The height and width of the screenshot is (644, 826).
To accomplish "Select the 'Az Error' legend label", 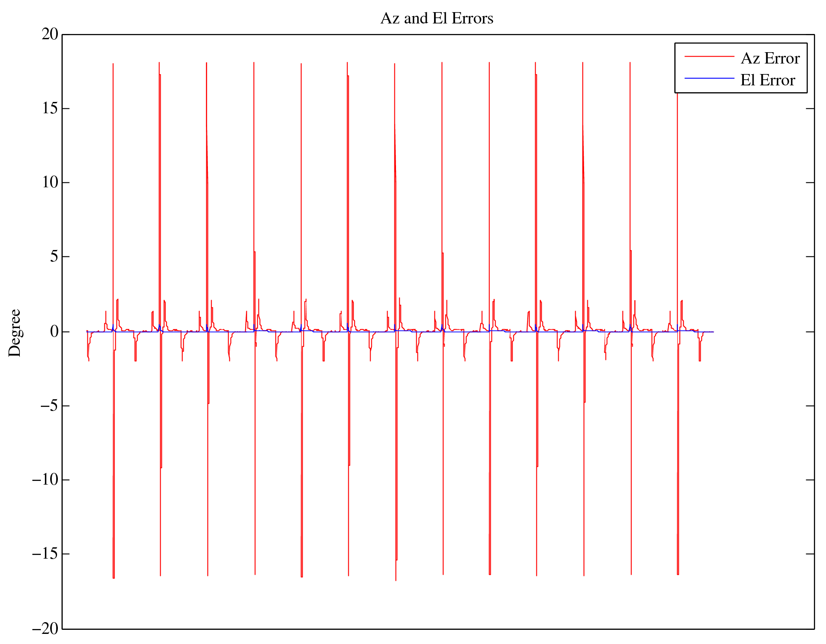I will point(770,59).
